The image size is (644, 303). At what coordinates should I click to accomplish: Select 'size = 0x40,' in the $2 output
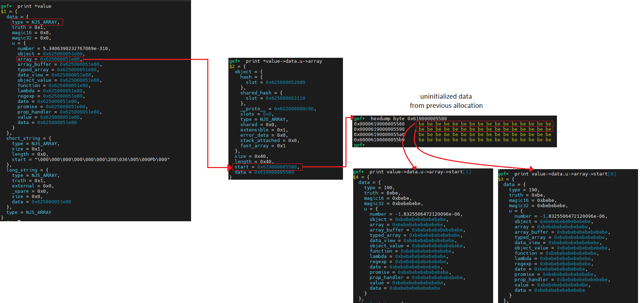click(251, 156)
